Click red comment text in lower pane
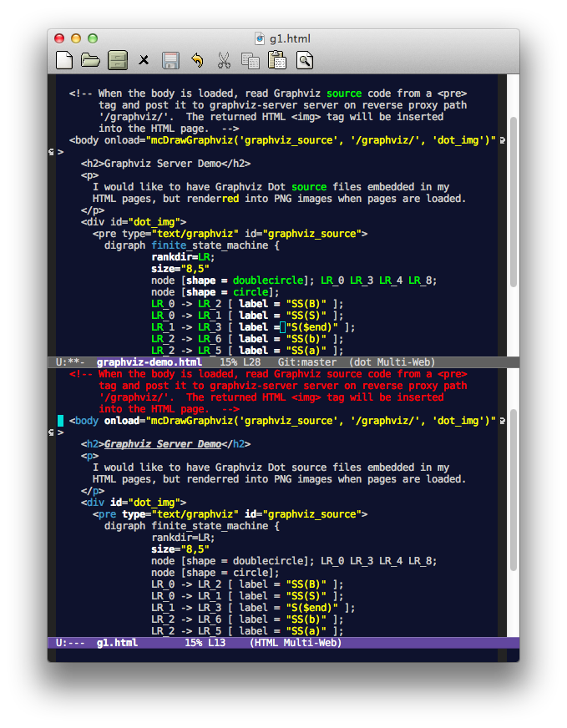This screenshot has height=728, width=567. (x=268, y=392)
